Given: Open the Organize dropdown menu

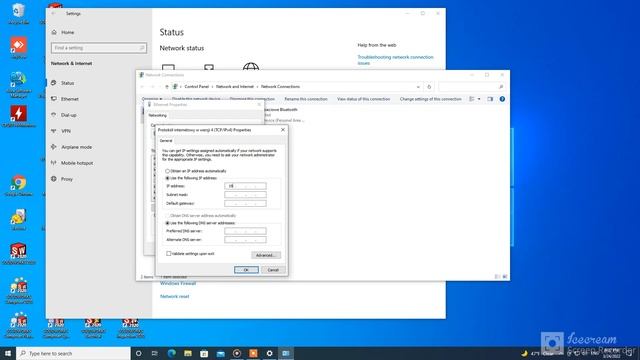Looking at the screenshot, I should (x=151, y=99).
